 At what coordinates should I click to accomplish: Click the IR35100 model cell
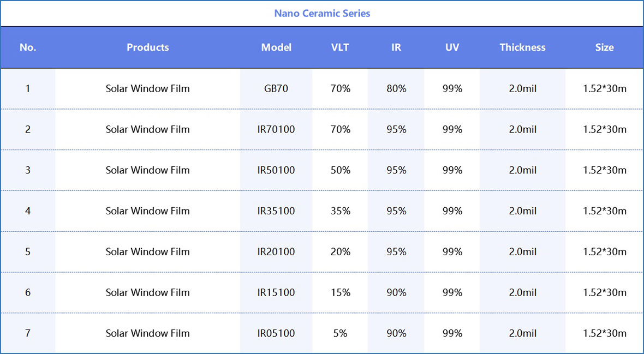point(276,211)
